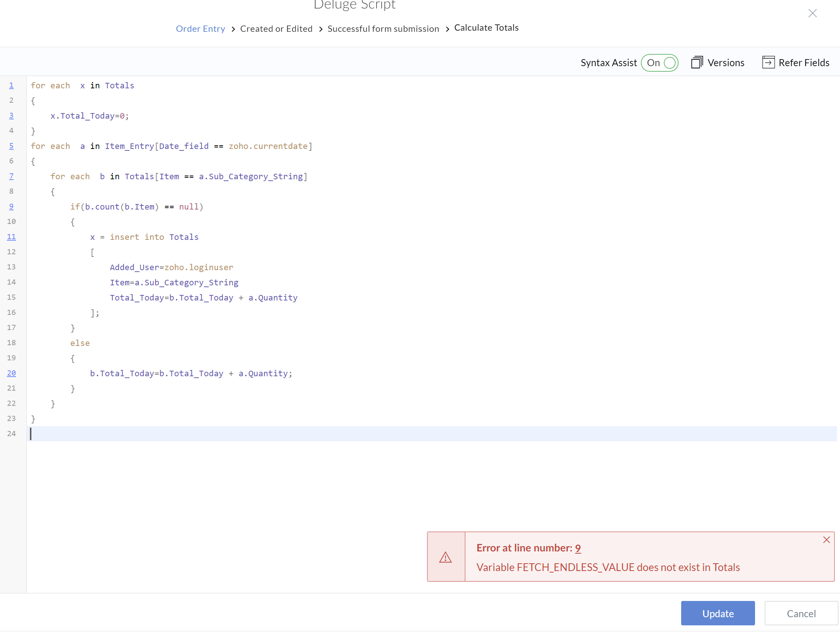This screenshot has height=632, width=840.
Task: Click the Cancel button
Action: coord(800,613)
